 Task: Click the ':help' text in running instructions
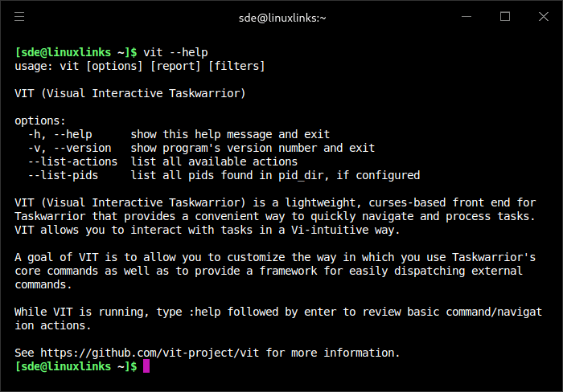click(204, 312)
